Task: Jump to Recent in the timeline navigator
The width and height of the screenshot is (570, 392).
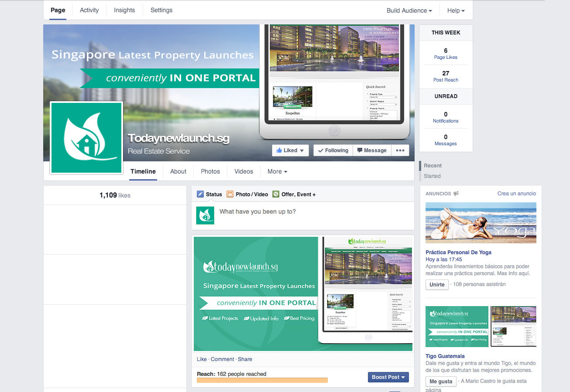Action: point(433,166)
